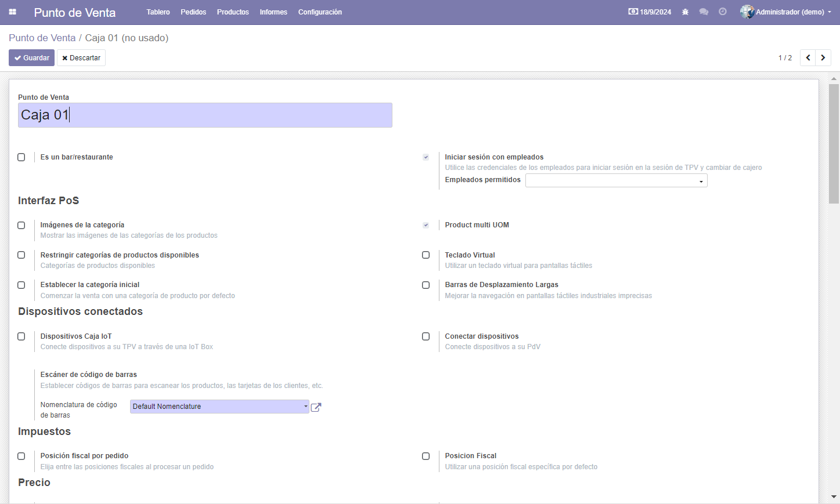Image resolution: width=840 pixels, height=504 pixels.
Task: Toggle 'Posición fiscal por pedido' checkbox
Action: pyautogui.click(x=21, y=456)
